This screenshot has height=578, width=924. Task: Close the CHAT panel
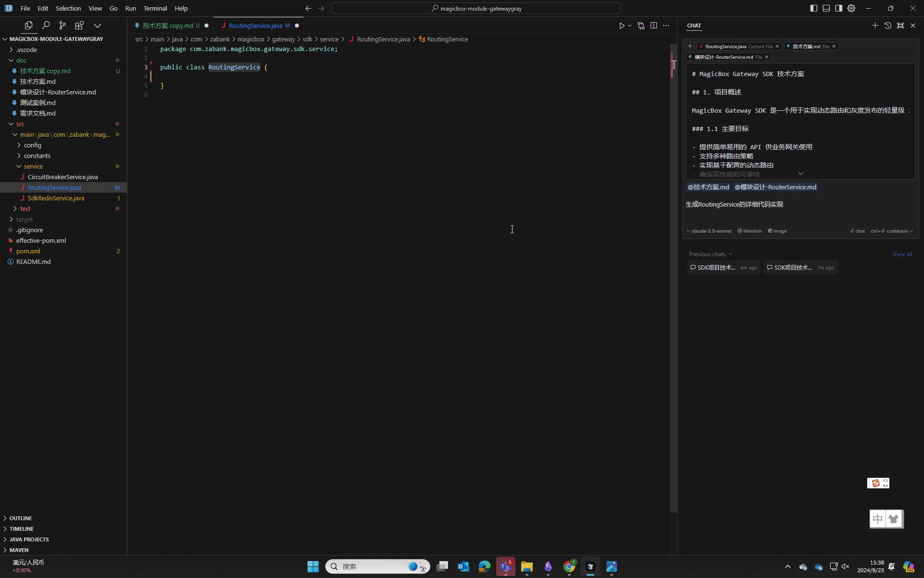pos(913,26)
